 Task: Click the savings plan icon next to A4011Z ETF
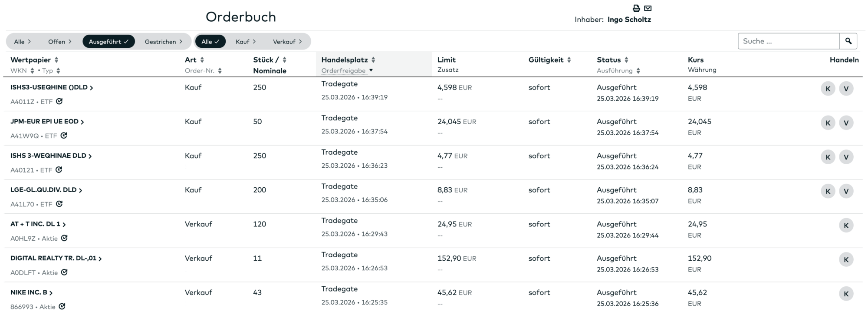[59, 101]
